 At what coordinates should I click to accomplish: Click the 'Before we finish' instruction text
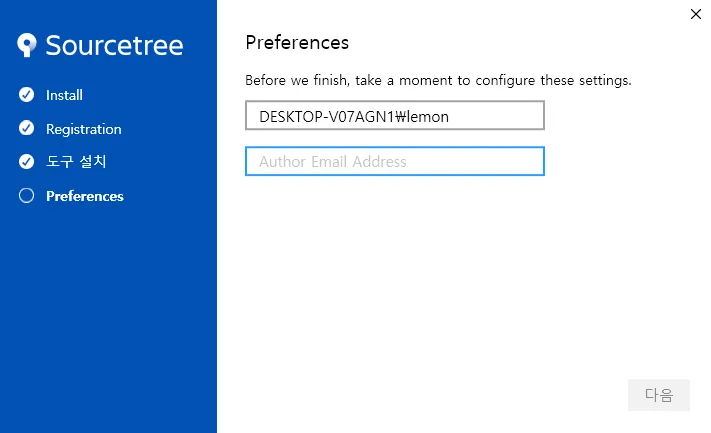438,80
